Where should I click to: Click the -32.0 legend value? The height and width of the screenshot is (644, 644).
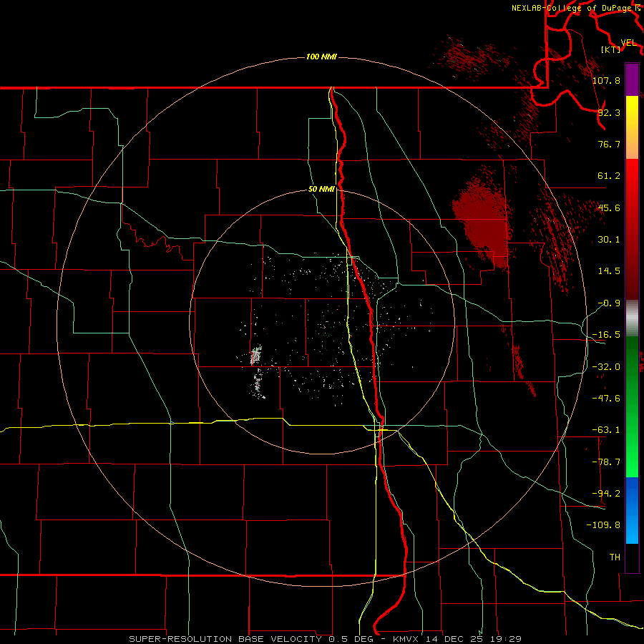click(606, 367)
